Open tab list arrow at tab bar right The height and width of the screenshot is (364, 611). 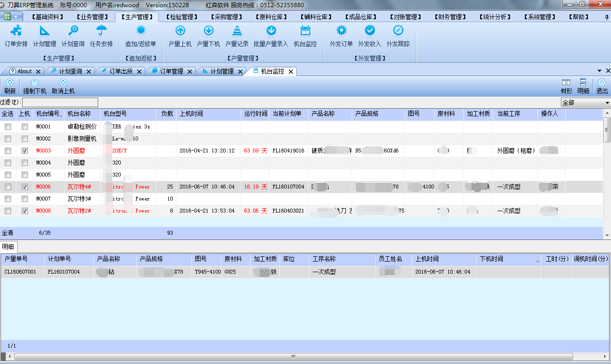[x=599, y=71]
